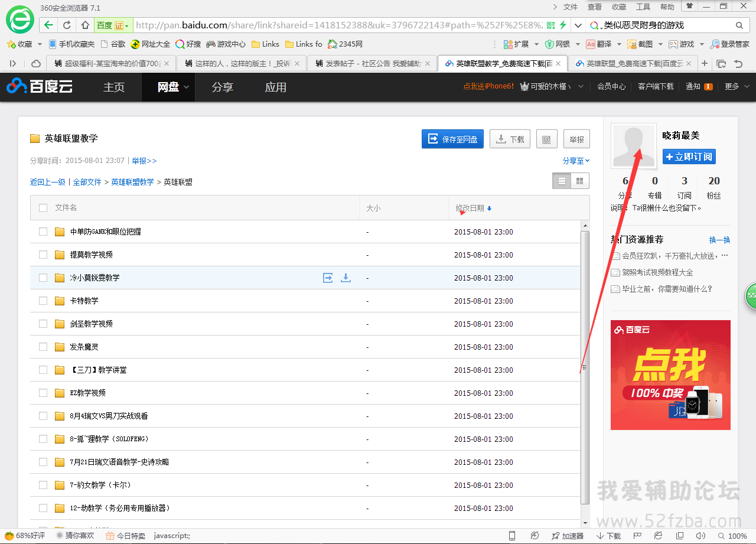Click the file list vertical scrollbar

[585, 366]
